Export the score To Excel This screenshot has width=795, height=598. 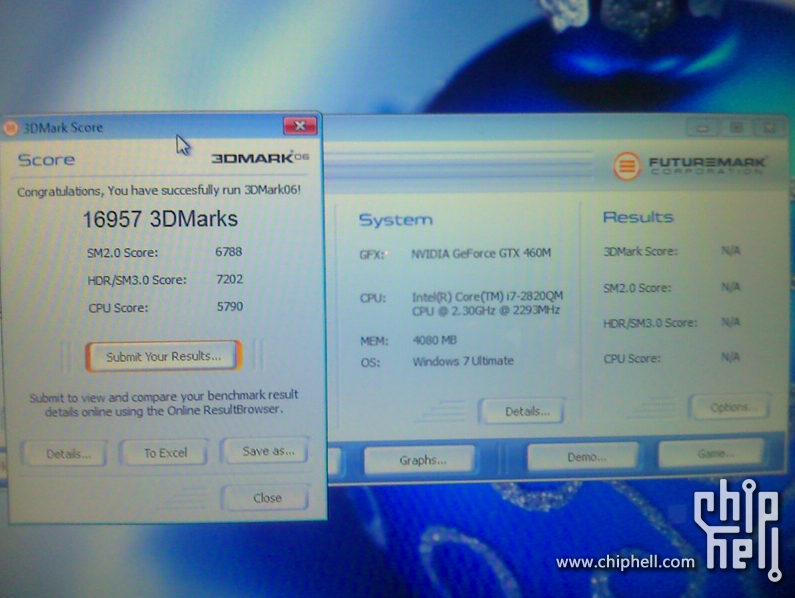165,452
